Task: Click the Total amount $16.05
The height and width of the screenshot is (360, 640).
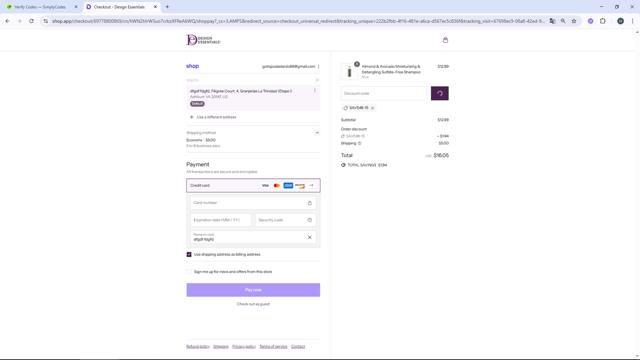Action: click(x=441, y=156)
